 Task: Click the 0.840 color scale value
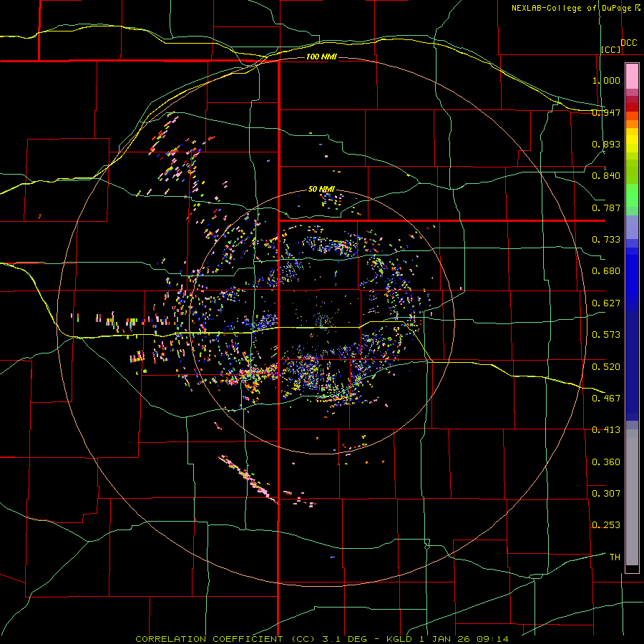pyautogui.click(x=606, y=176)
